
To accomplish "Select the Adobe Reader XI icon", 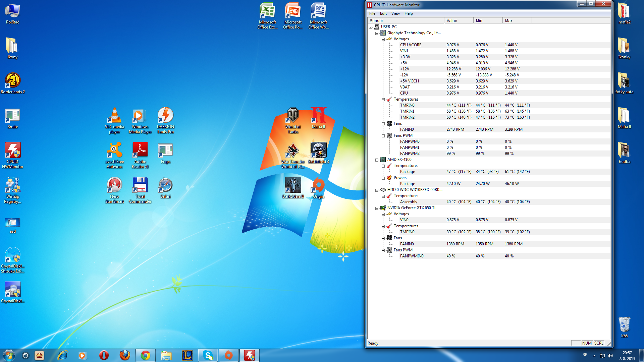I will point(140,155).
